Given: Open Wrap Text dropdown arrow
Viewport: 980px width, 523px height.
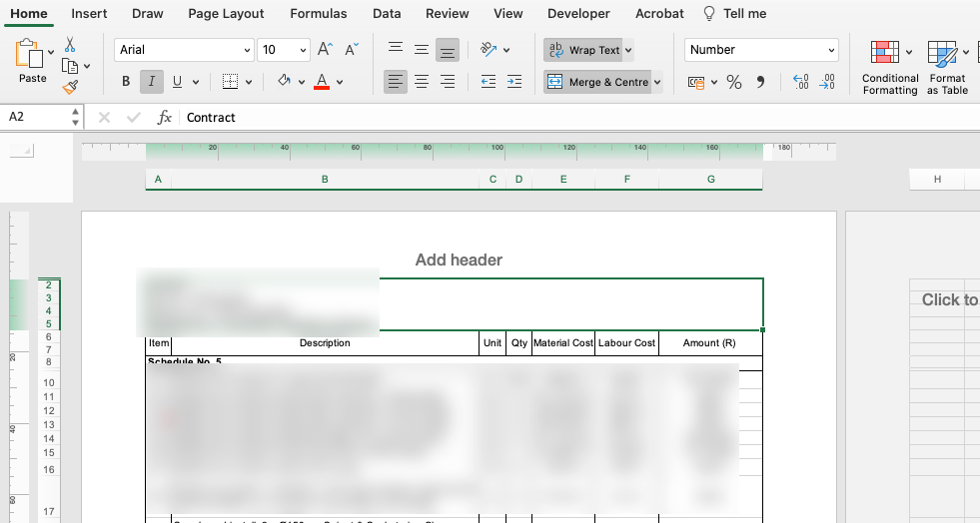Looking at the screenshot, I should tap(628, 50).
